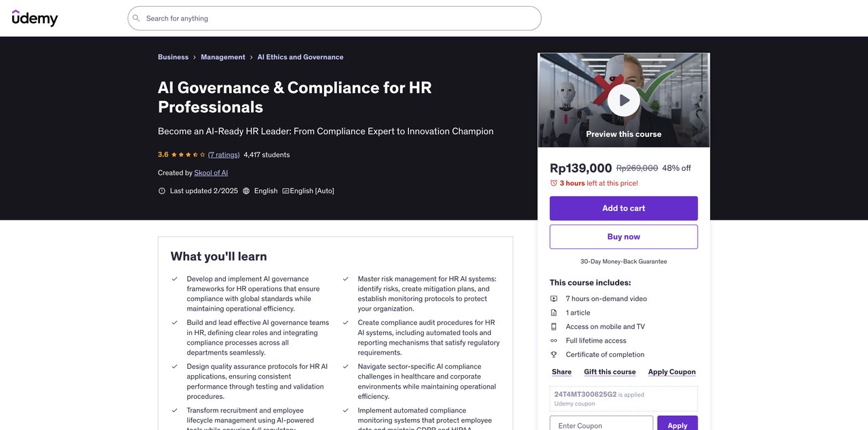
Task: Open AI Ethics and Governance breadcrumb
Action: (x=300, y=57)
